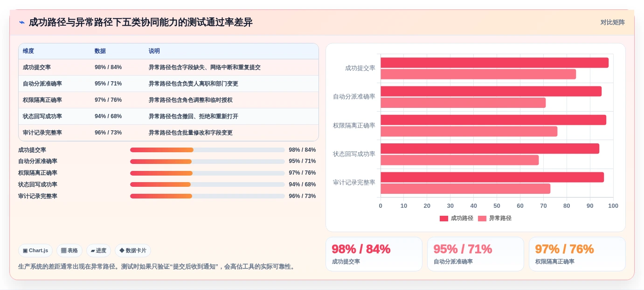The width and height of the screenshot is (644, 290).
Task: Click the 状态回写成功率 abnormal-path chart bar
Action: pos(459,160)
